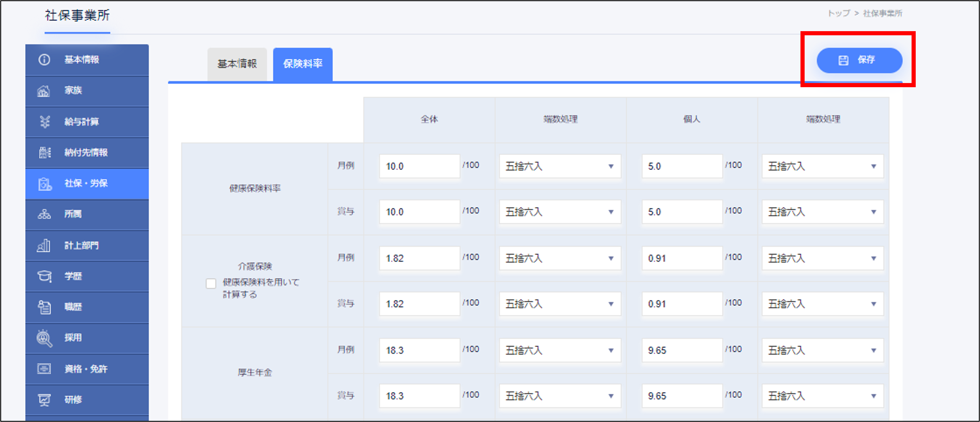The height and width of the screenshot is (422, 980).
Task: Follow the トップ breadcrumb link
Action: click(x=839, y=13)
